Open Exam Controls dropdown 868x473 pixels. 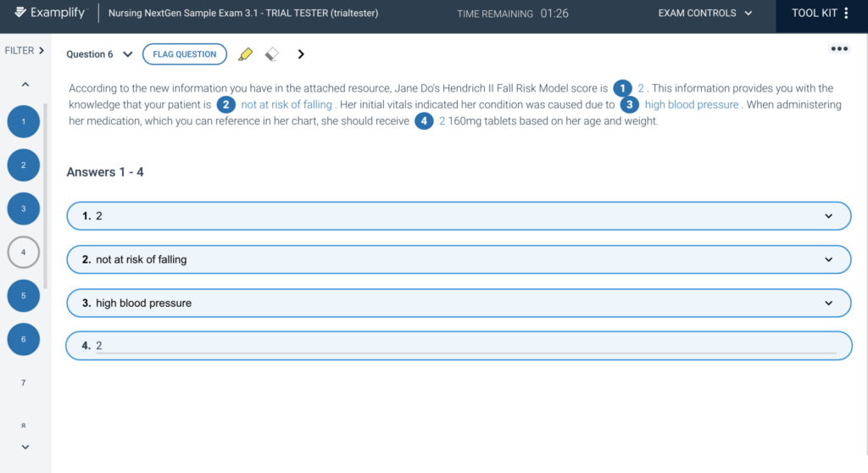point(705,14)
